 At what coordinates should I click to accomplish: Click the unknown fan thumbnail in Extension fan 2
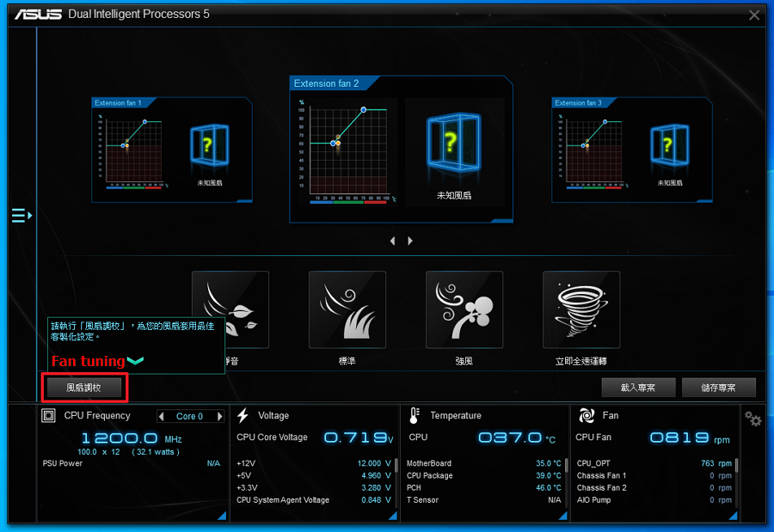pyautogui.click(x=455, y=142)
